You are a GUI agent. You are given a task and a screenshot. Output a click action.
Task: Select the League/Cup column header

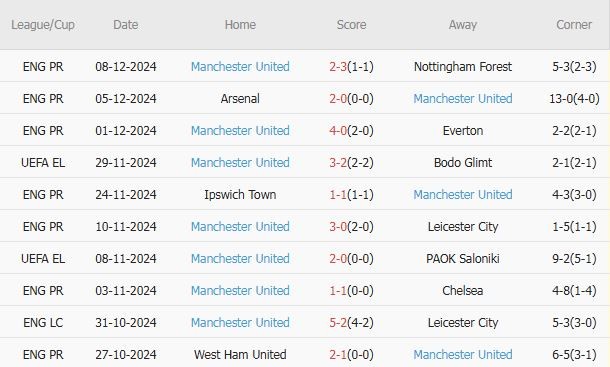pos(43,25)
